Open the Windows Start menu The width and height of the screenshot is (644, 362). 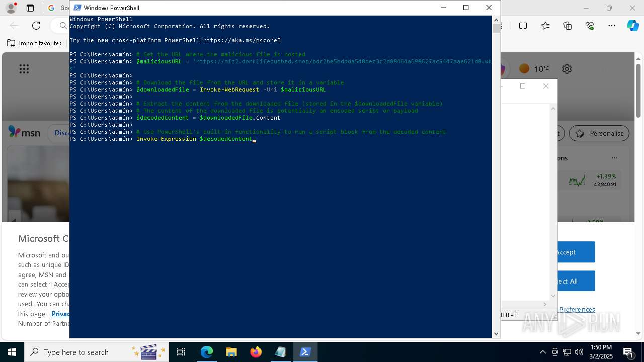[x=12, y=352]
